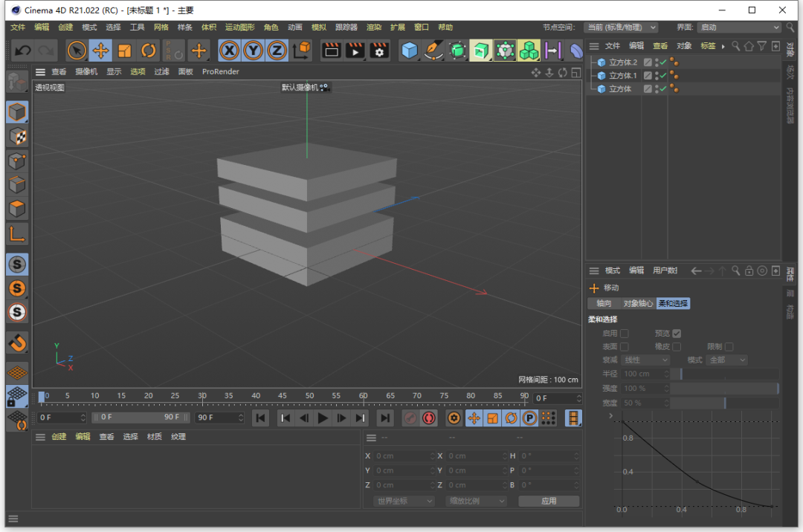Image resolution: width=803 pixels, height=532 pixels.
Task: Open the 衰减 dropdown showing 线性
Action: pos(645,360)
